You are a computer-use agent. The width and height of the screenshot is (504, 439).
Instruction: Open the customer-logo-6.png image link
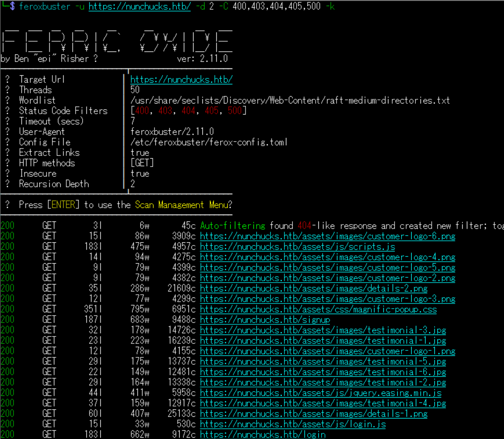click(327, 236)
